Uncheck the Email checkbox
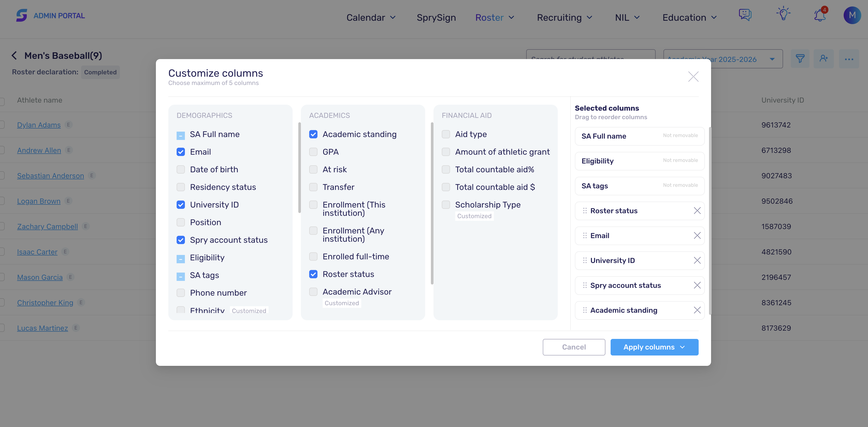This screenshot has width=868, height=427. coord(180,152)
